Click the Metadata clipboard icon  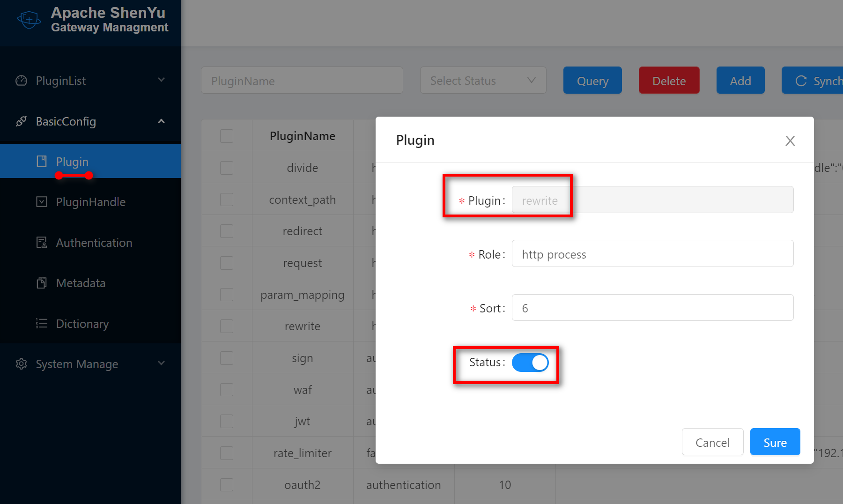point(42,283)
